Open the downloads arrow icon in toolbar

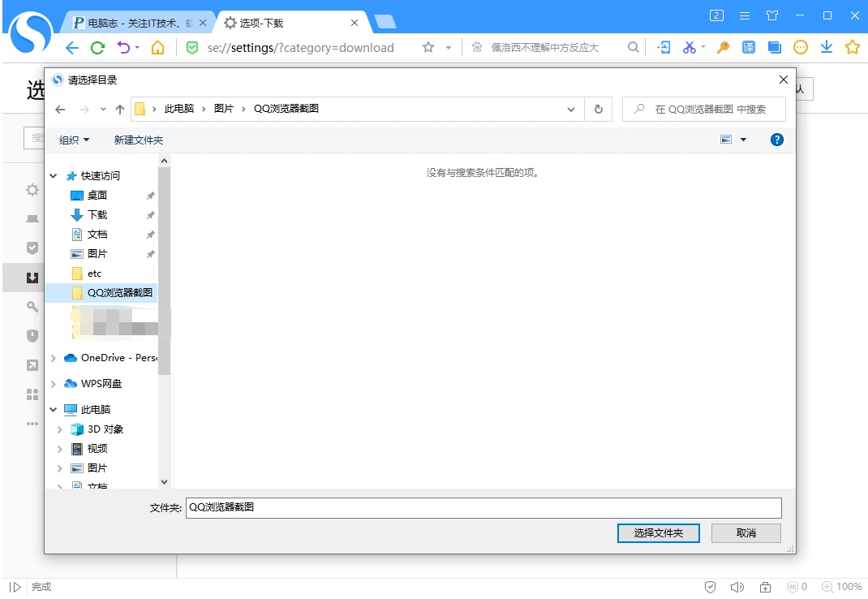(827, 47)
